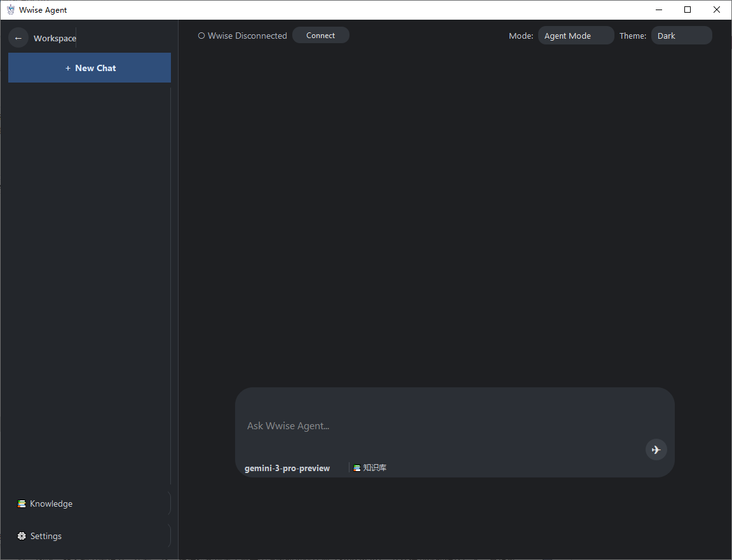Open the Mode dropdown showing Agent Mode
Viewport: 732px width, 560px height.
[575, 36]
